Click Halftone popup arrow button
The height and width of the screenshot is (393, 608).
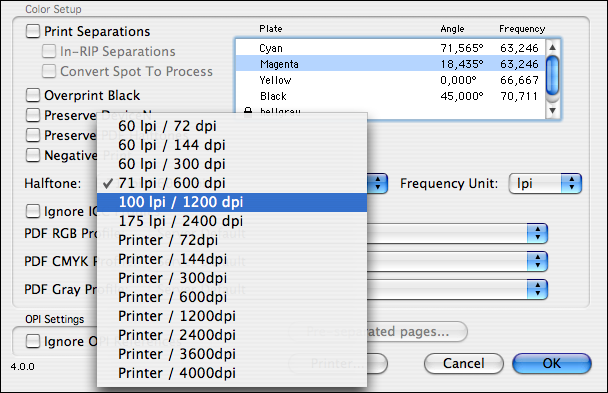(x=377, y=183)
